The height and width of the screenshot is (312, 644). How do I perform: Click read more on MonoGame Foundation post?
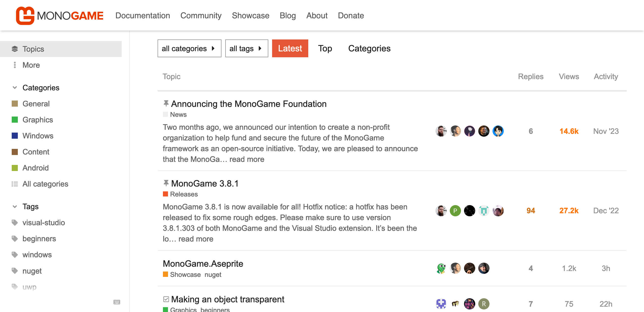click(x=247, y=159)
